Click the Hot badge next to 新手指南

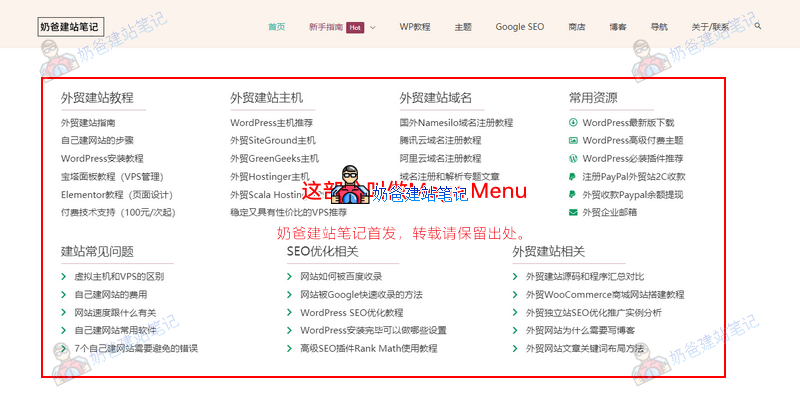(355, 28)
